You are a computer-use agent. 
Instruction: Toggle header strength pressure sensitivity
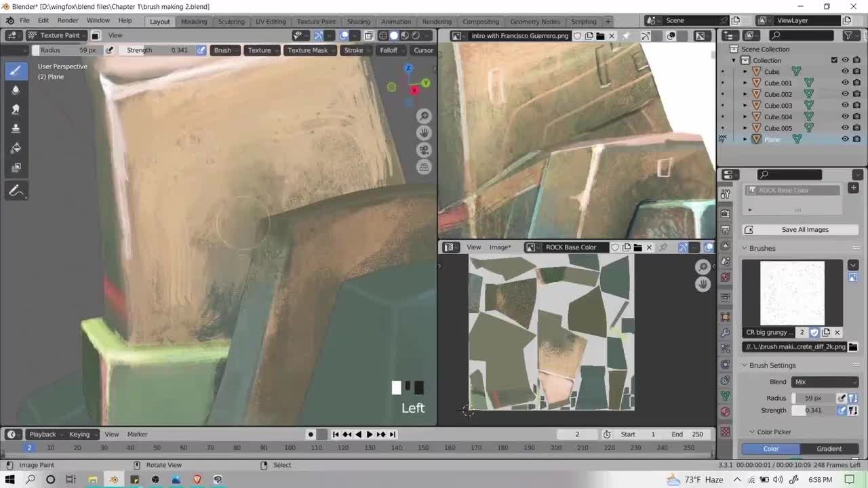click(x=201, y=50)
